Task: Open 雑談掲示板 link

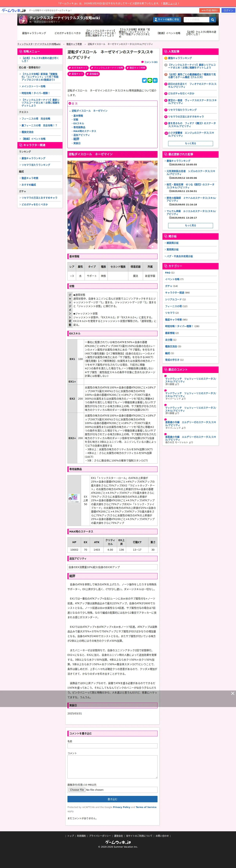Action: point(173,243)
